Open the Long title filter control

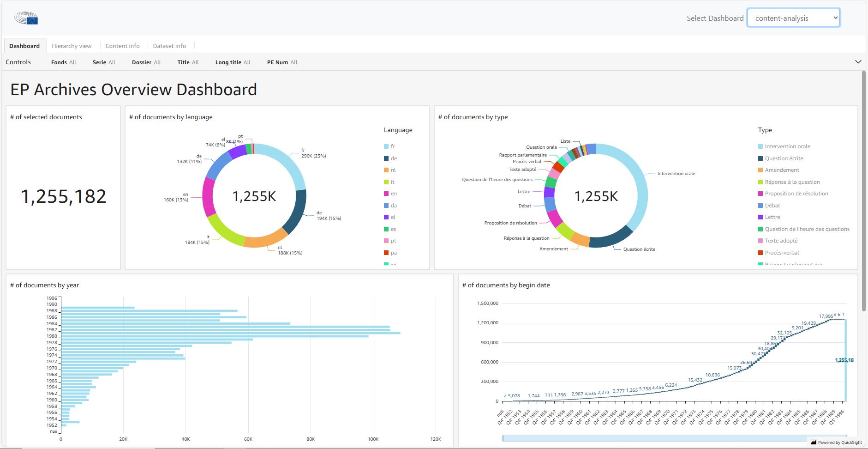click(x=233, y=62)
